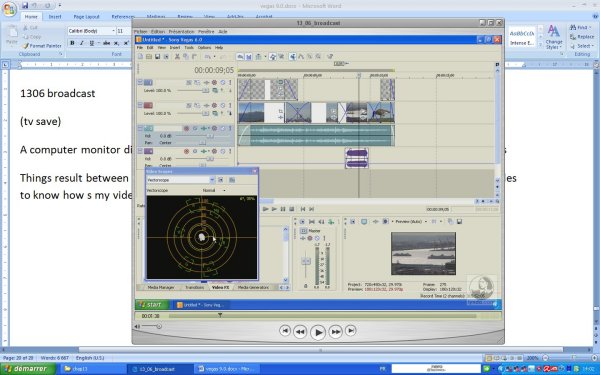Click the Go to End transport button in Vegas
Viewport: 600px width, 375px height.
click(311, 209)
